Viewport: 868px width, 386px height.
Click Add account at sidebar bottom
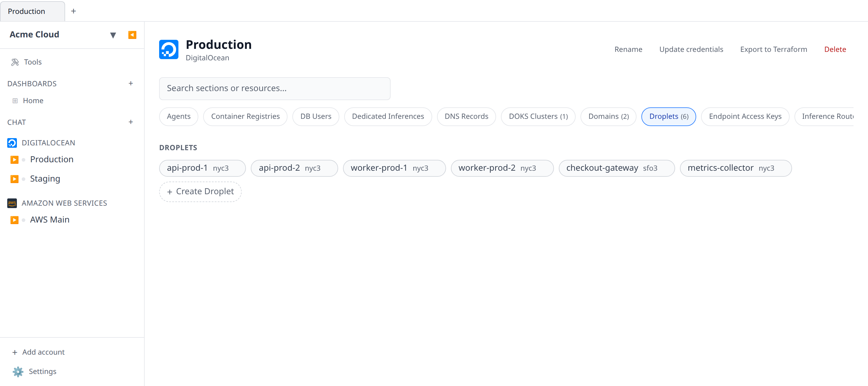point(38,352)
